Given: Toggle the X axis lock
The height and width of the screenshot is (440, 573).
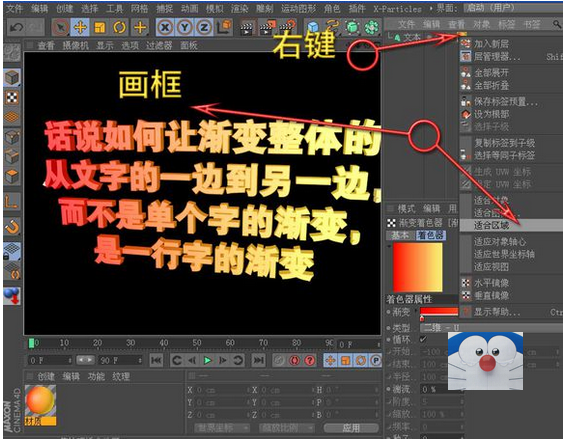Looking at the screenshot, I should (x=165, y=27).
